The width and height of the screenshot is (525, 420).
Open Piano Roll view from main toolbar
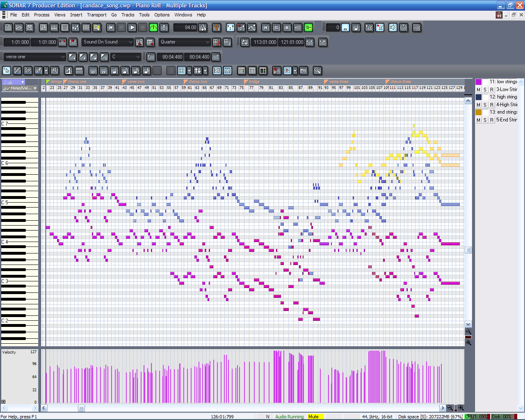(54, 27)
